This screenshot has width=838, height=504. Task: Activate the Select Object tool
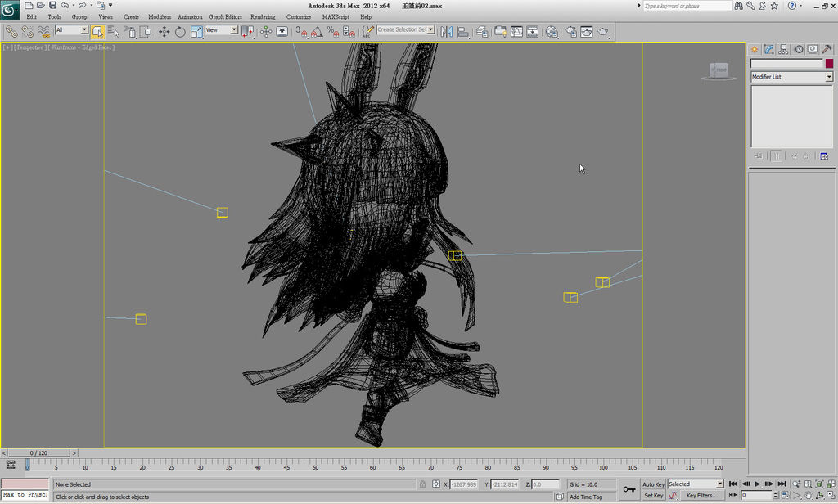97,32
